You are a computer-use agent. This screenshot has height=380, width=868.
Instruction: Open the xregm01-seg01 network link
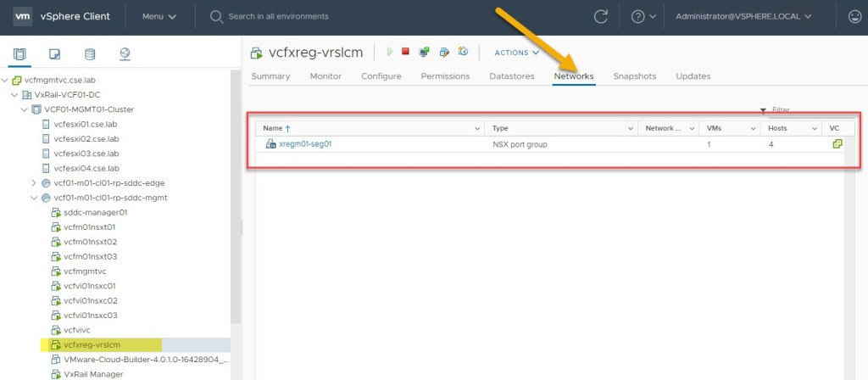[305, 144]
